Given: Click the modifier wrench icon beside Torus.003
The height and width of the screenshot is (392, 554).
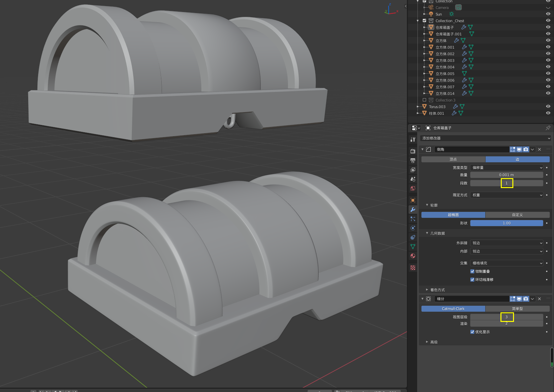Looking at the screenshot, I should coord(455,106).
